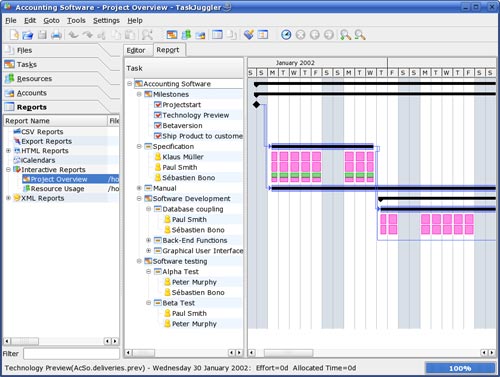The height and width of the screenshot is (377, 500).
Task: Switch to the Editor tab
Action: tap(136, 50)
